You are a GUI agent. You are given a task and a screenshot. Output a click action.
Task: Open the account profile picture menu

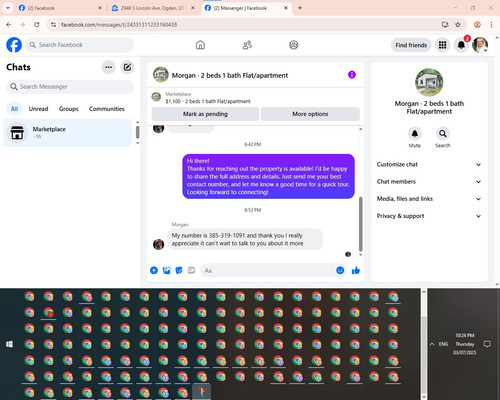pyautogui.click(x=480, y=45)
